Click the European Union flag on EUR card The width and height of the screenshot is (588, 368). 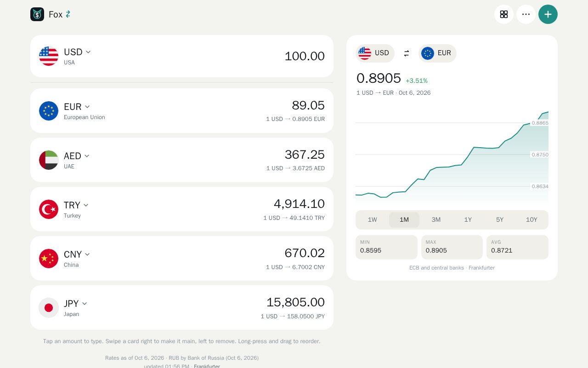coord(49,111)
